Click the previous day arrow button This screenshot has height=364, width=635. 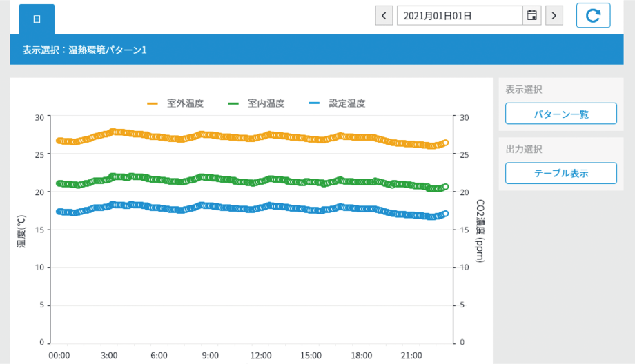coord(384,16)
